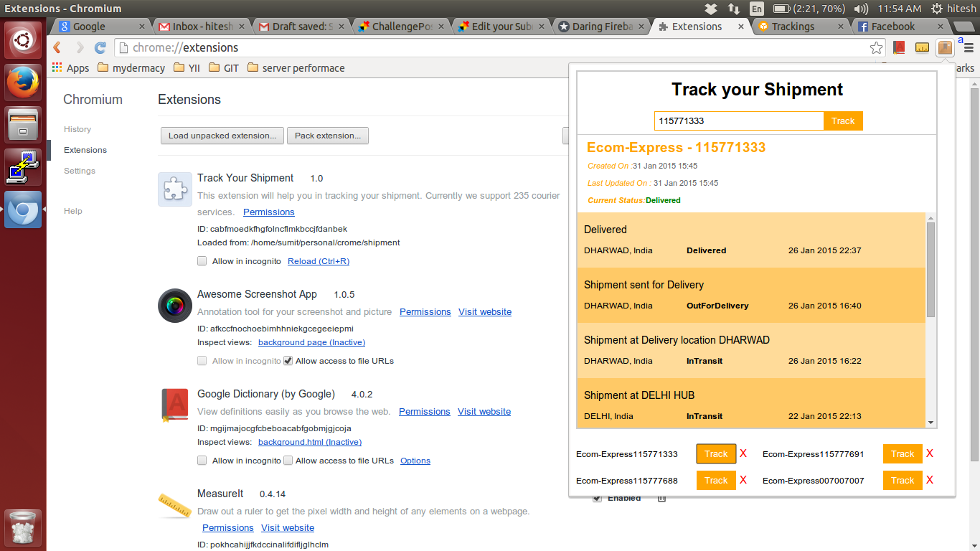980x551 pixels.
Task: Click the MeasureIt ruler extension icon
Action: click(175, 505)
